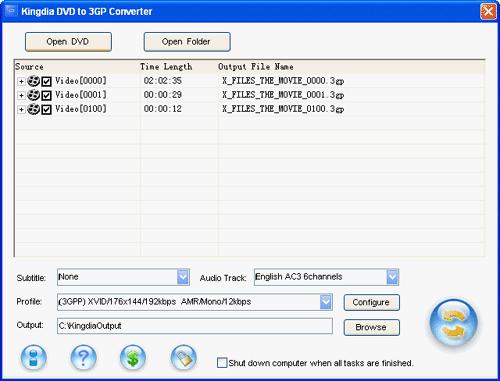Image resolution: width=500 pixels, height=381 pixels.
Task: Open the Profile dropdown list
Action: click(326, 302)
